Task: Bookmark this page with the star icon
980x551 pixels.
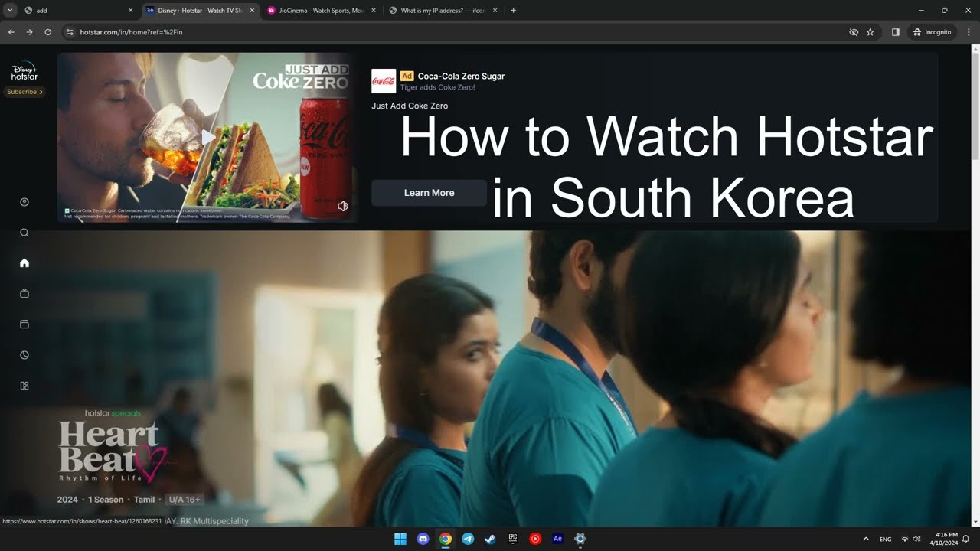Action: (871, 32)
